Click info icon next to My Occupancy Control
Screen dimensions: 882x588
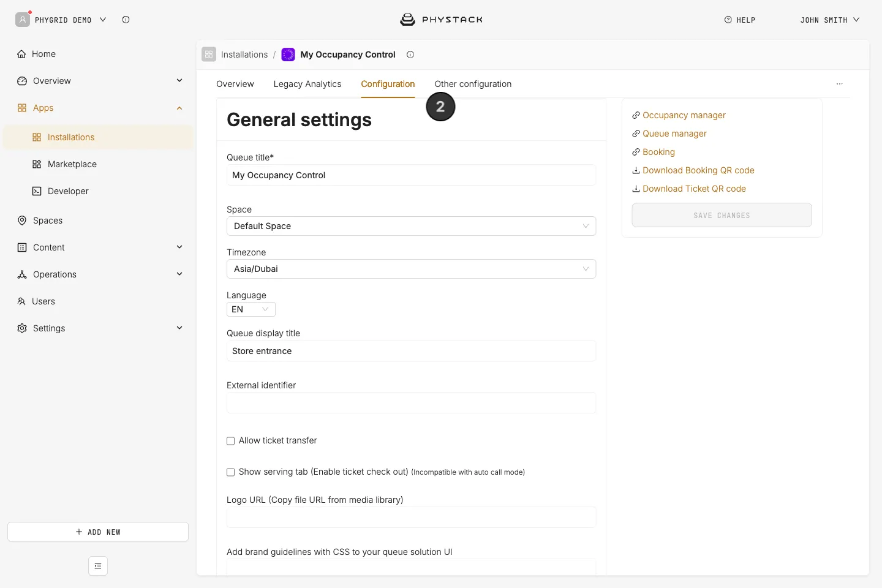(x=410, y=55)
